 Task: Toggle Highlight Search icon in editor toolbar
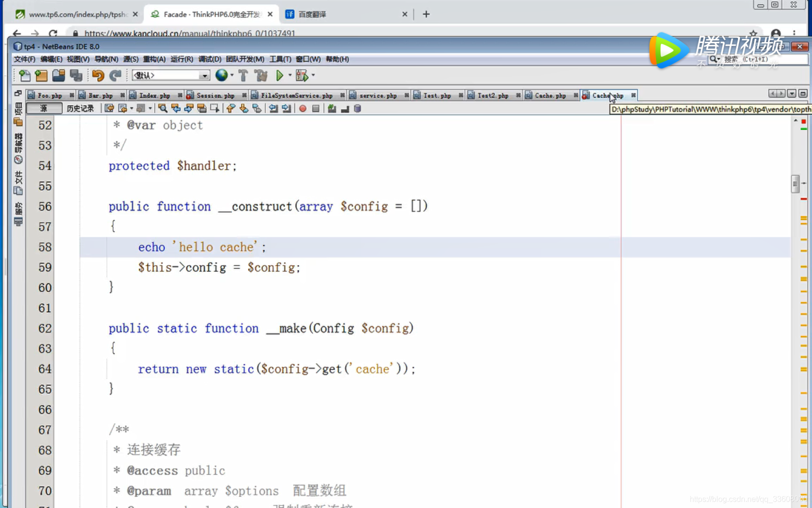(202, 108)
